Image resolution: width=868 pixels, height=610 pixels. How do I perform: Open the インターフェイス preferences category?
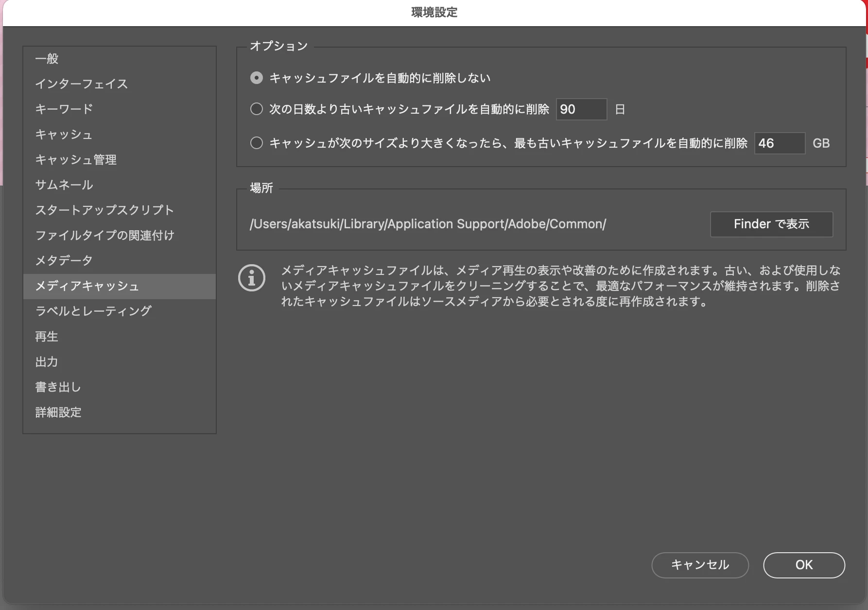[x=120, y=84]
